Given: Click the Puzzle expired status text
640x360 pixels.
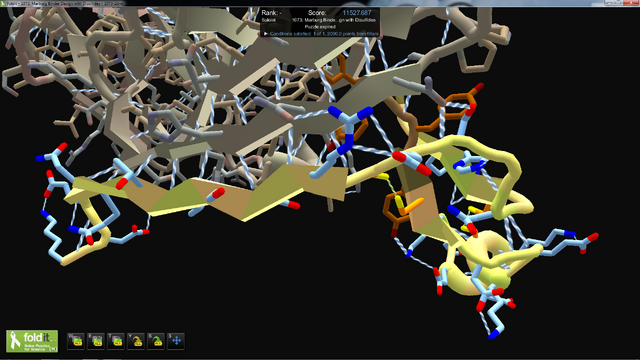Looking at the screenshot, I should click(x=320, y=27).
